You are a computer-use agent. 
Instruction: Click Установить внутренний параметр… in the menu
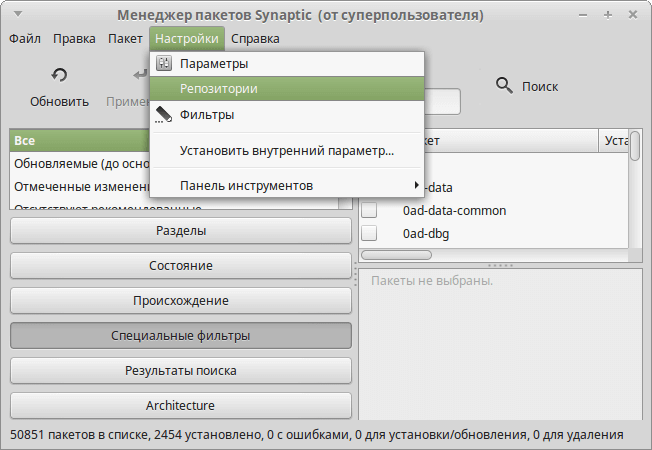pos(287,151)
